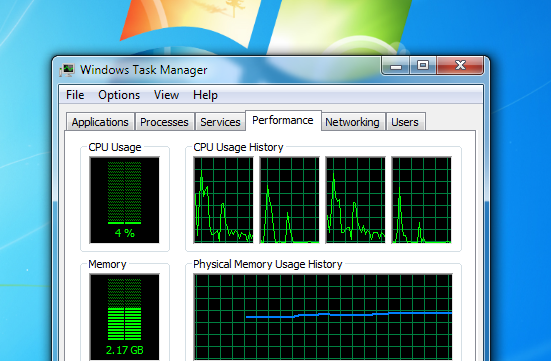Open the Help menu
The image size is (551, 361).
(x=205, y=95)
